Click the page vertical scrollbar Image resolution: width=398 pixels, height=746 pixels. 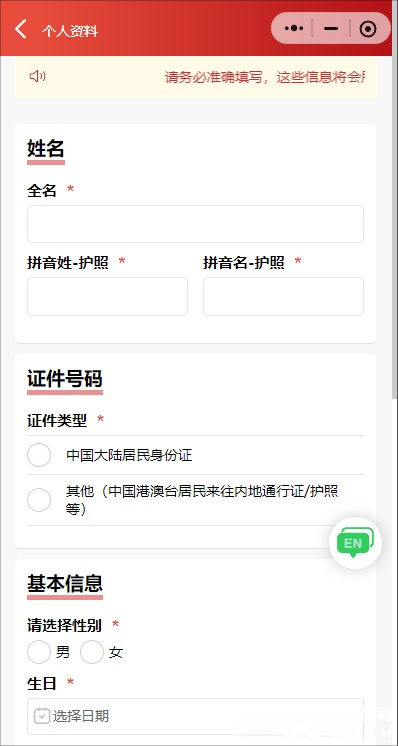pos(394,228)
